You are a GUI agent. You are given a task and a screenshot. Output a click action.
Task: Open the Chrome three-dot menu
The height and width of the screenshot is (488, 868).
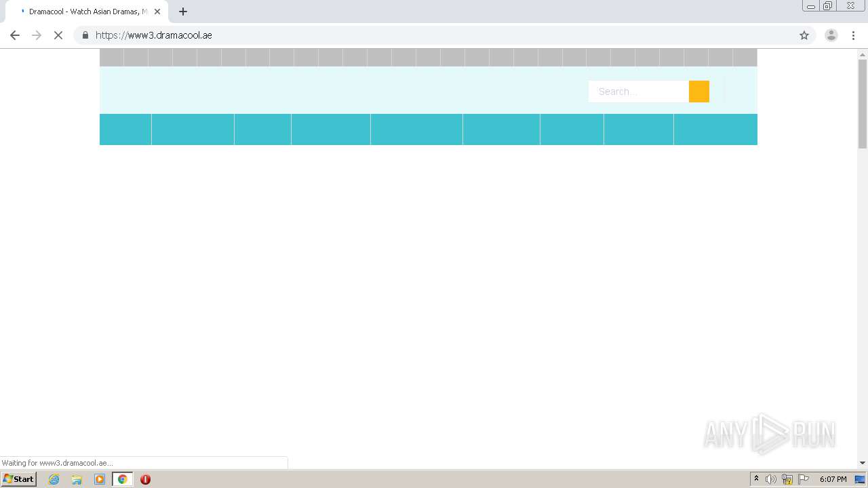click(853, 35)
